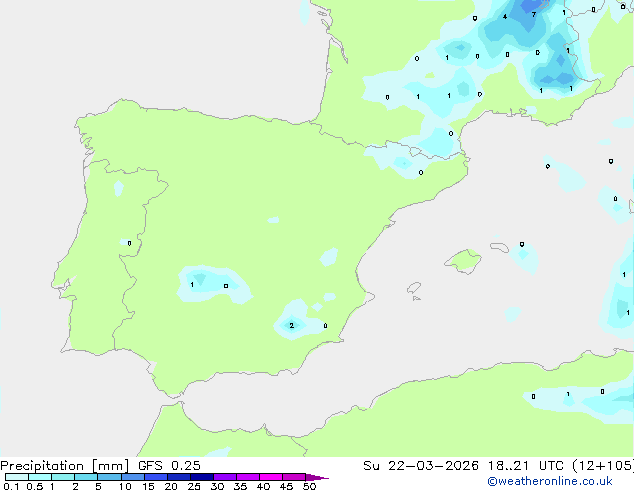Click the 30–35 mm purple legend swatch
Viewport: 634px width, 490px height.
(x=225, y=477)
